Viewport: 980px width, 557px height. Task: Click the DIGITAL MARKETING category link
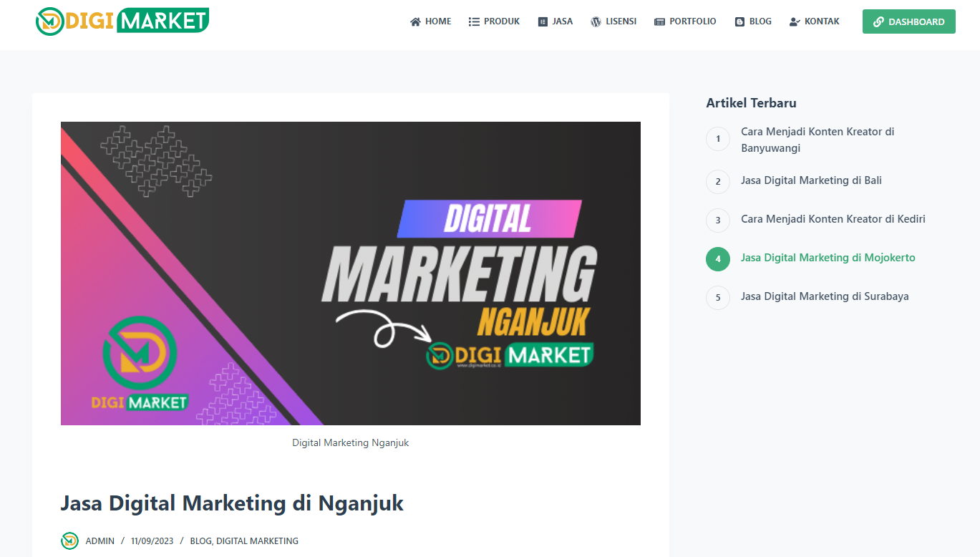257,541
